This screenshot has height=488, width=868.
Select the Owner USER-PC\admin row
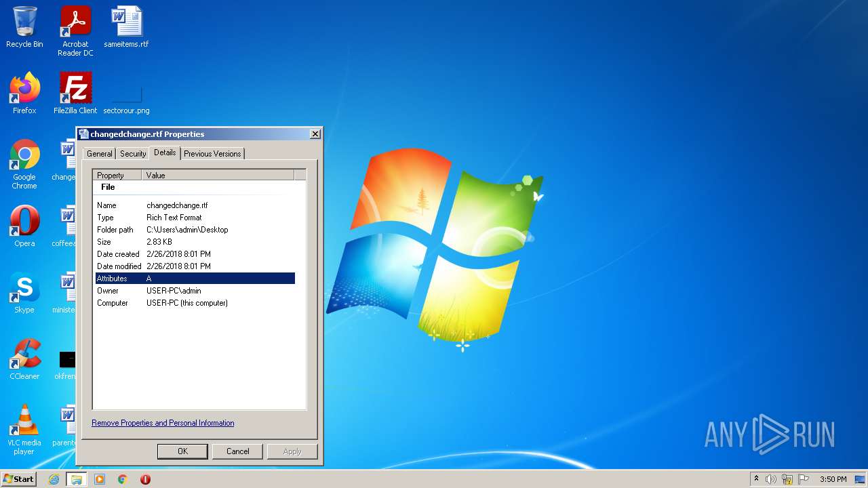195,291
